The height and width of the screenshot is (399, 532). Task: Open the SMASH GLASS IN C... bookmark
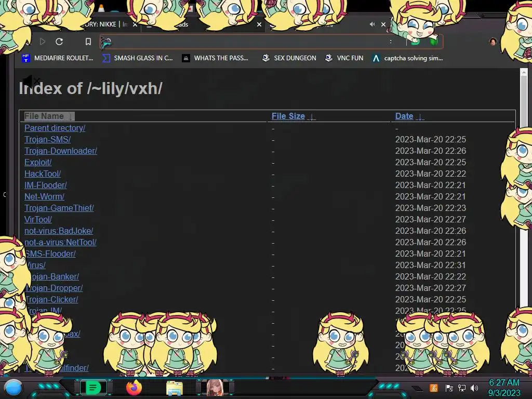[138, 58]
